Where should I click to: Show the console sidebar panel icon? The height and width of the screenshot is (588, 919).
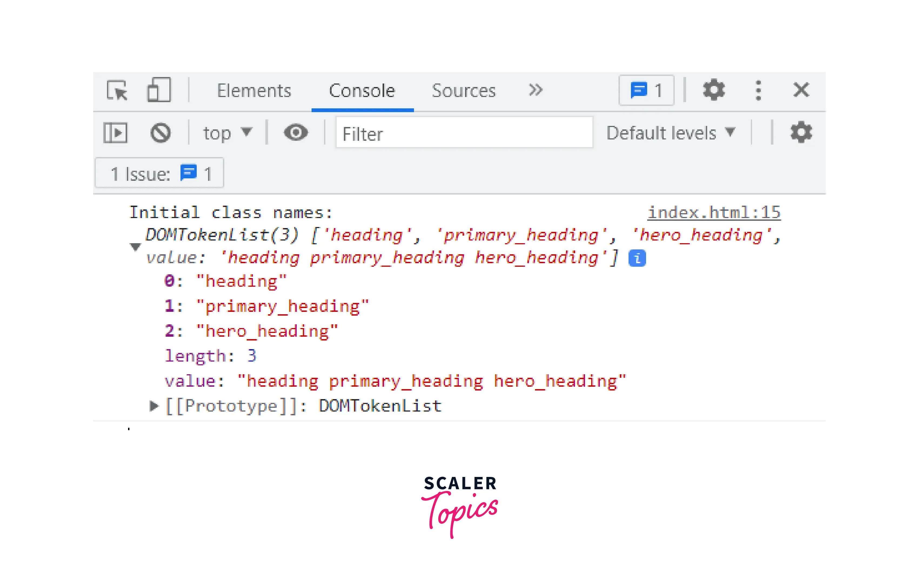tap(115, 133)
